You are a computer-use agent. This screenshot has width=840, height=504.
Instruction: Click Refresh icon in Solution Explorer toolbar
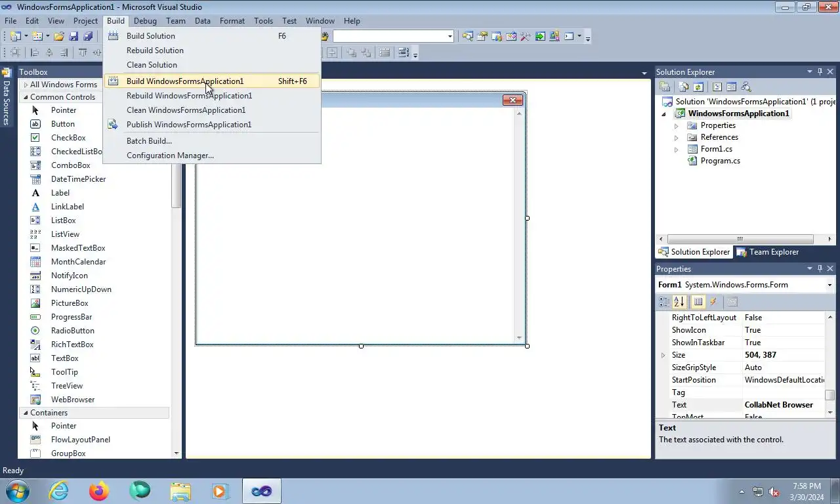pyautogui.click(x=698, y=87)
